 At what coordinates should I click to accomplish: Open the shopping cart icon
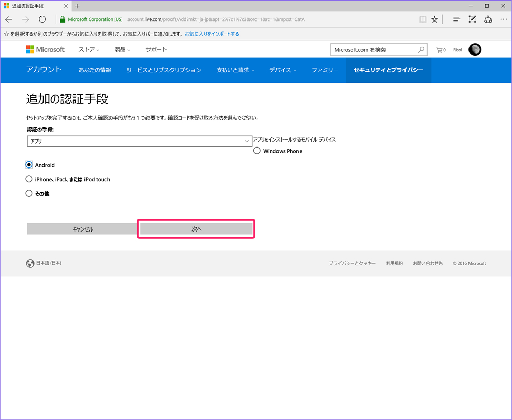coord(441,50)
